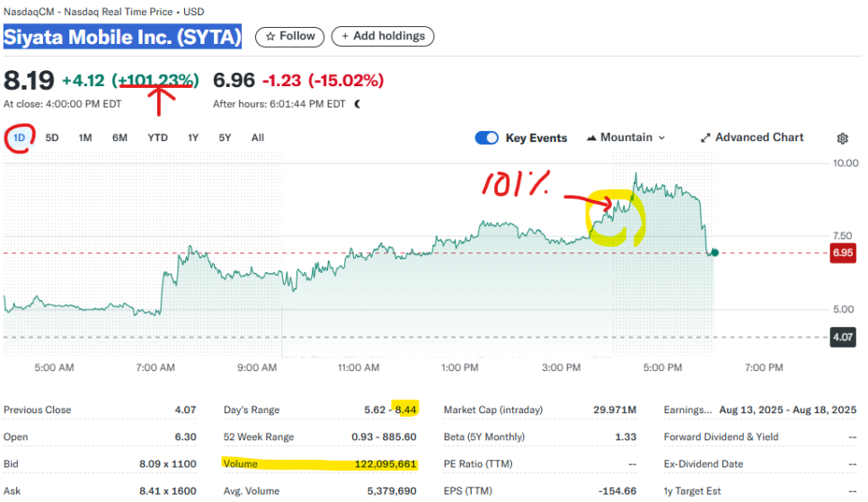Click the Bid value 8.09 x 1100

pos(168,464)
